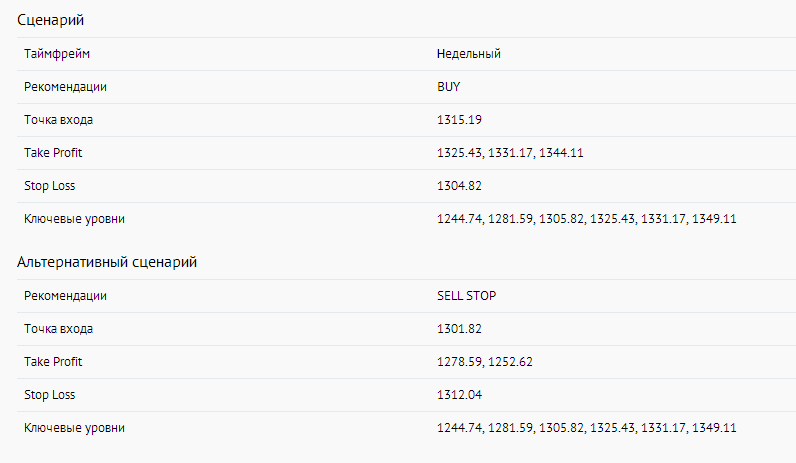Click key levels list in alternative scenario
Image resolution: width=796 pixels, height=463 pixels.
[x=586, y=428]
